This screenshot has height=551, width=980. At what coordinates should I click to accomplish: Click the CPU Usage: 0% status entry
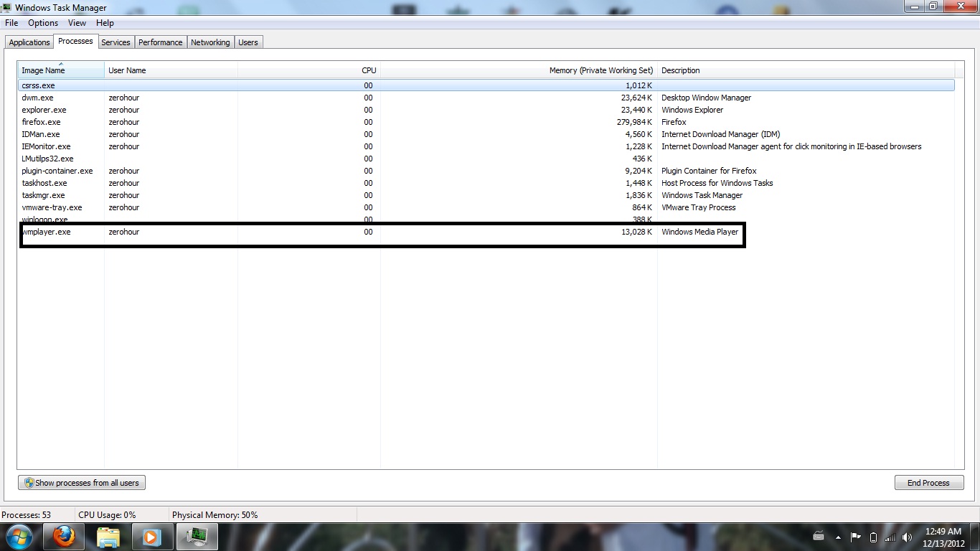tap(107, 515)
